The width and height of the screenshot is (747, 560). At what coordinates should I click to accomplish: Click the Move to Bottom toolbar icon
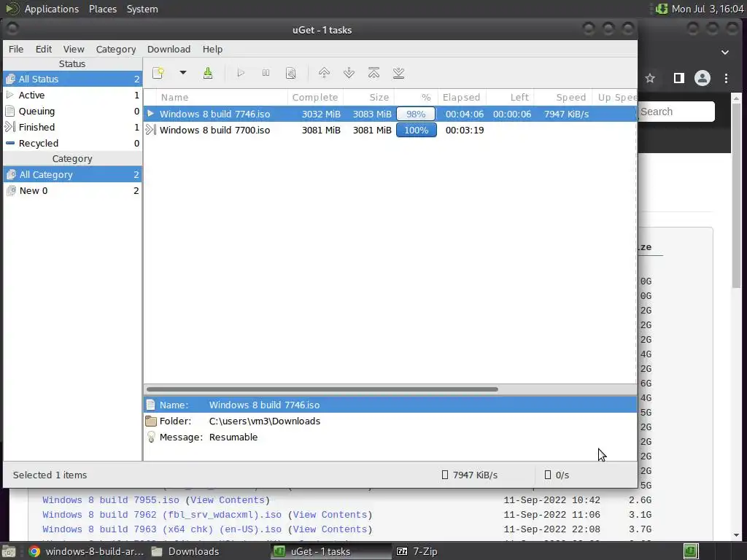[x=399, y=73]
